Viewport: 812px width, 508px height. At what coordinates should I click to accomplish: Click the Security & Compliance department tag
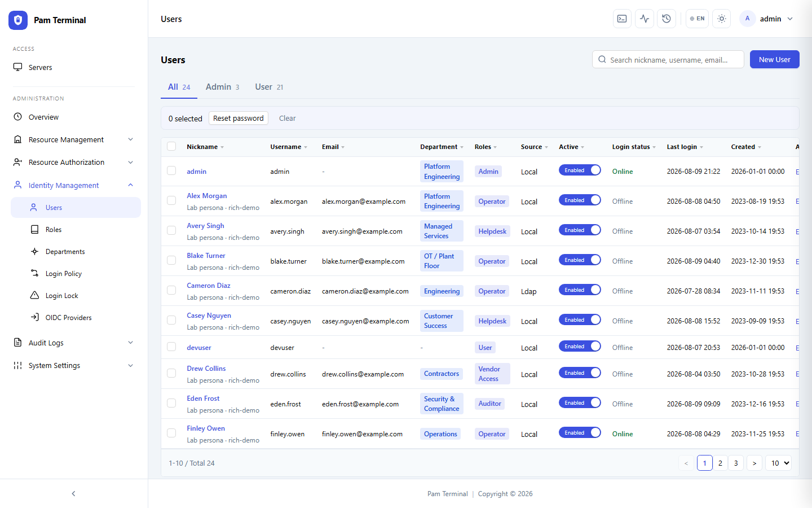442,404
